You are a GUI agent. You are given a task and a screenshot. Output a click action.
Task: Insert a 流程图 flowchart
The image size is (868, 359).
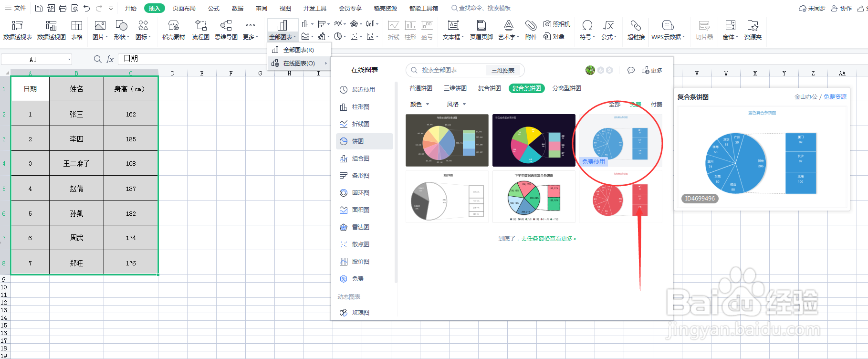point(201,30)
